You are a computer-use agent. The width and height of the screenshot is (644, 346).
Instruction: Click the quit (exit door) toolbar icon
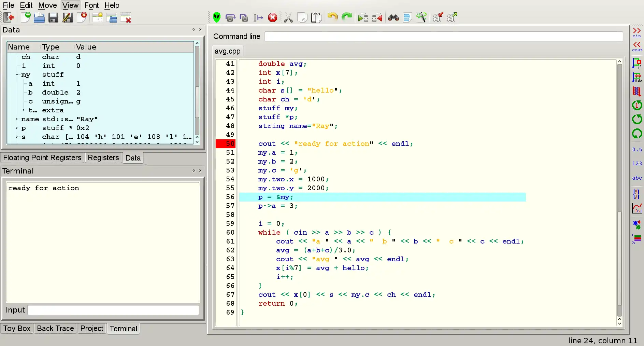(9, 17)
